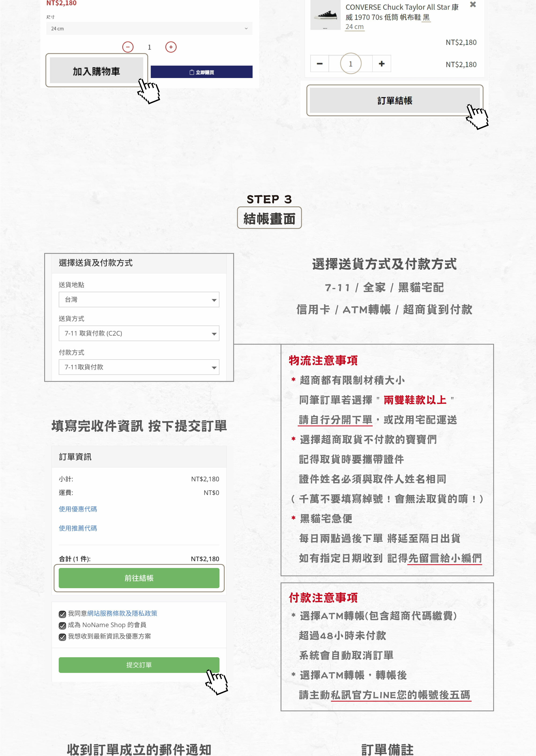Submit the order via 提交訂單
The image size is (536, 756).
(139, 665)
